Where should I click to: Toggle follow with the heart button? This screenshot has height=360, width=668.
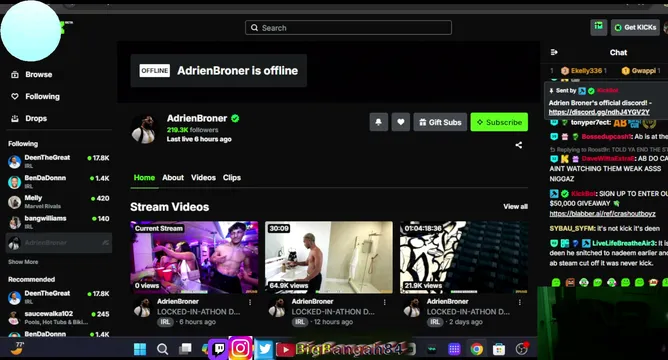coord(400,122)
